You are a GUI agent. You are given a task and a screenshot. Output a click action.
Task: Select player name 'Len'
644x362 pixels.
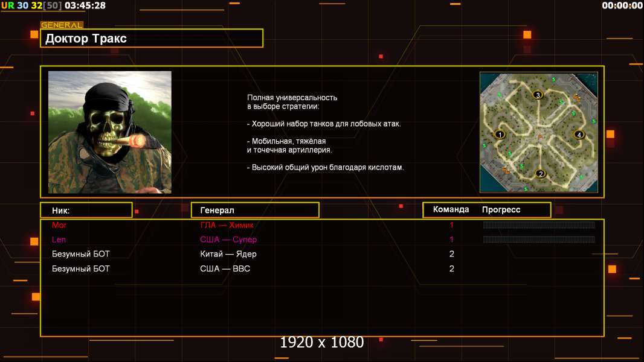59,240
